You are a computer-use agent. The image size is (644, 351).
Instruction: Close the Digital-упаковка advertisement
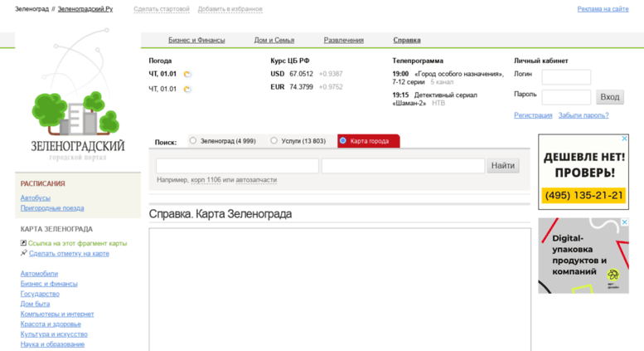(624, 222)
